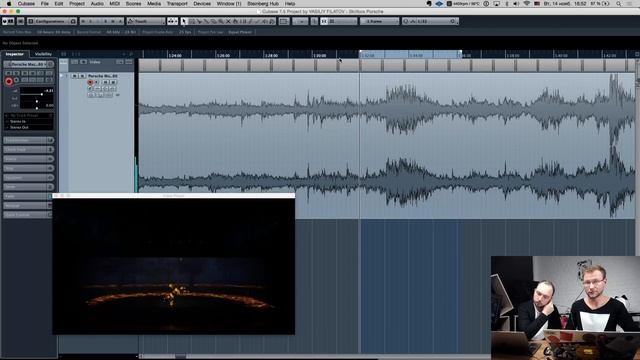The height and width of the screenshot is (360, 640).
Task: Expand the Inserts inspector section
Action: tap(28, 159)
